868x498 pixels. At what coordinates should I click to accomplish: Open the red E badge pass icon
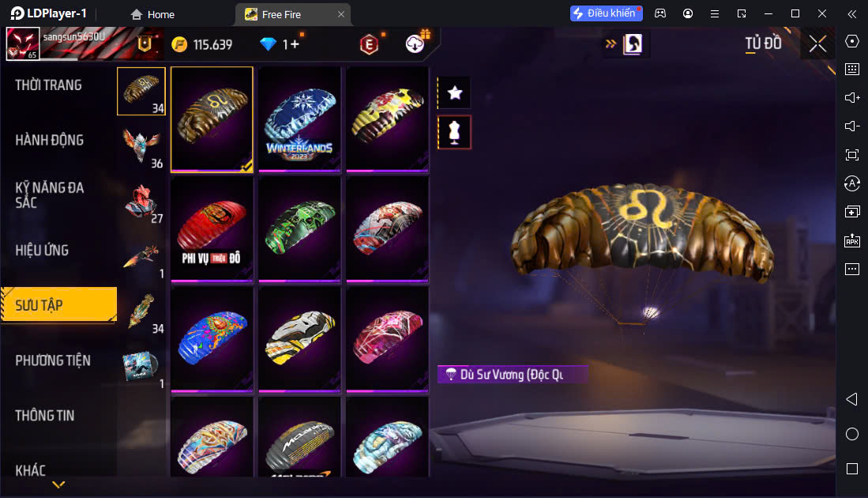pyautogui.click(x=369, y=44)
